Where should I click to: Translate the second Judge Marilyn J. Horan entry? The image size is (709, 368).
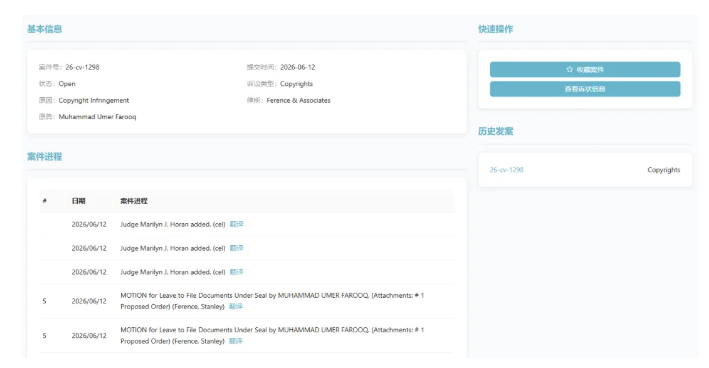coord(236,248)
